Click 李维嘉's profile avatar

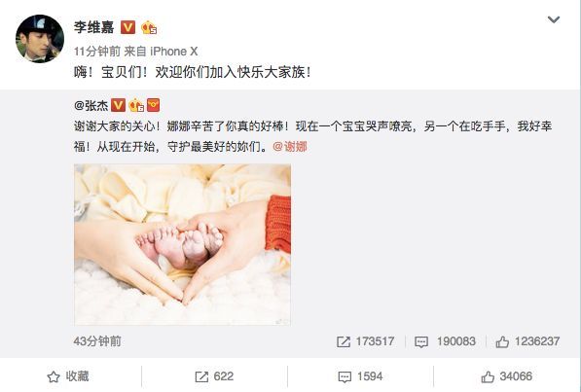[40, 39]
